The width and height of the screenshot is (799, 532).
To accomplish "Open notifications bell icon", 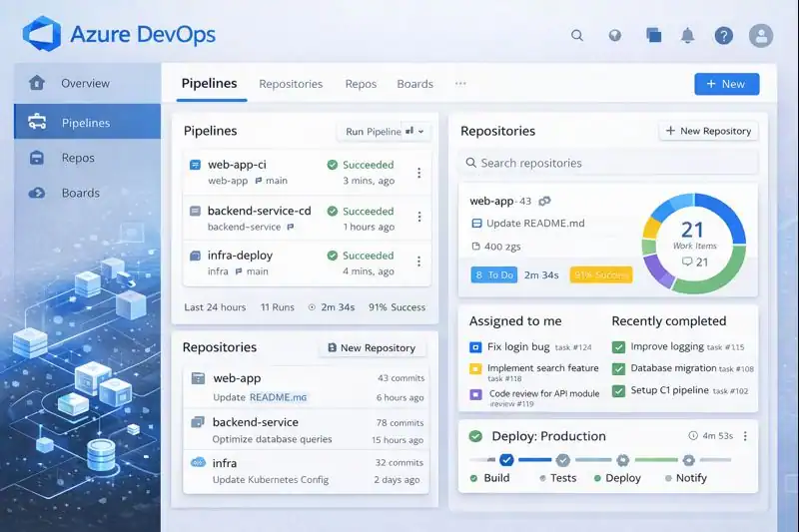I will coord(687,35).
